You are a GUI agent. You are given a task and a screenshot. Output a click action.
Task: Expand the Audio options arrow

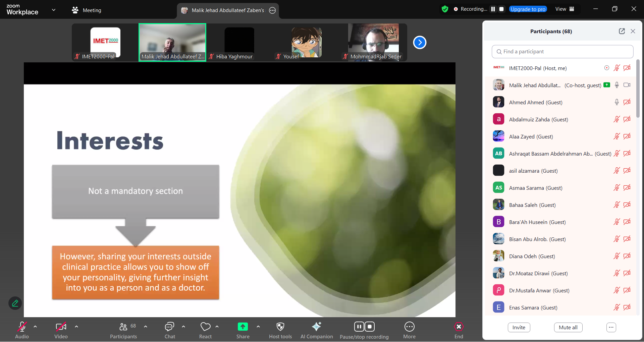[35, 327]
